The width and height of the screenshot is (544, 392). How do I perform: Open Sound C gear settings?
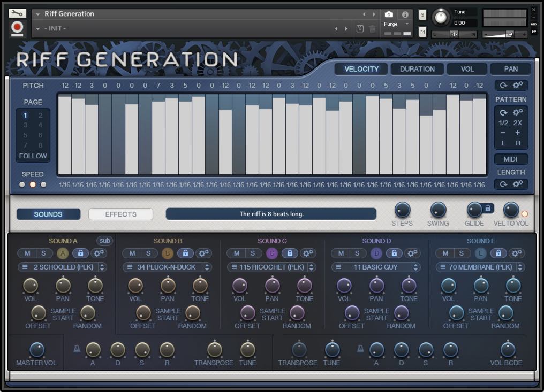point(308,253)
